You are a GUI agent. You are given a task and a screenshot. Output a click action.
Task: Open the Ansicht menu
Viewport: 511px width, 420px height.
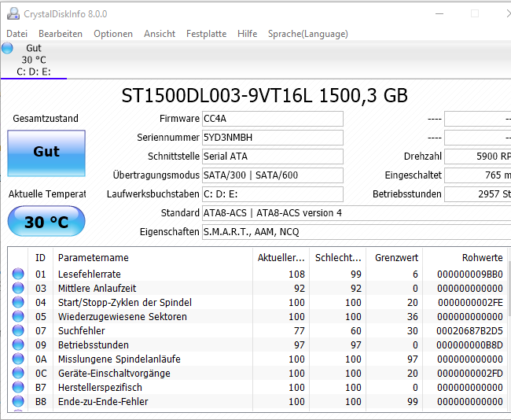[x=160, y=34]
